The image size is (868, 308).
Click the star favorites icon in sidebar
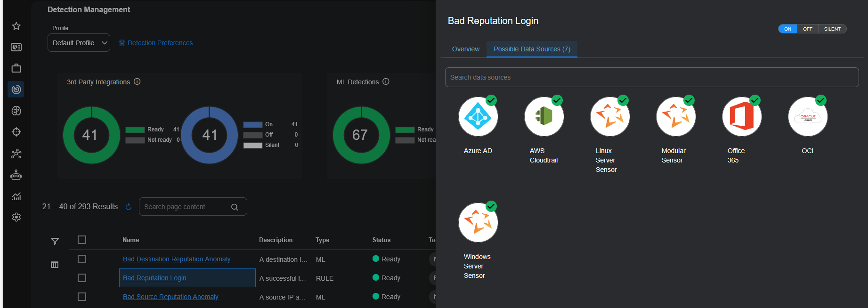(16, 26)
